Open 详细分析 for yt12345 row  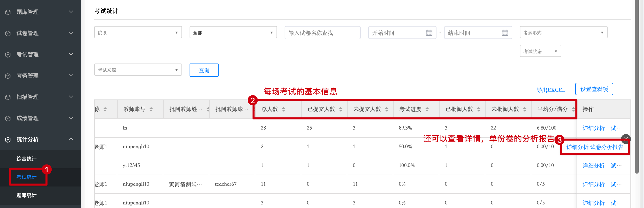(x=593, y=165)
